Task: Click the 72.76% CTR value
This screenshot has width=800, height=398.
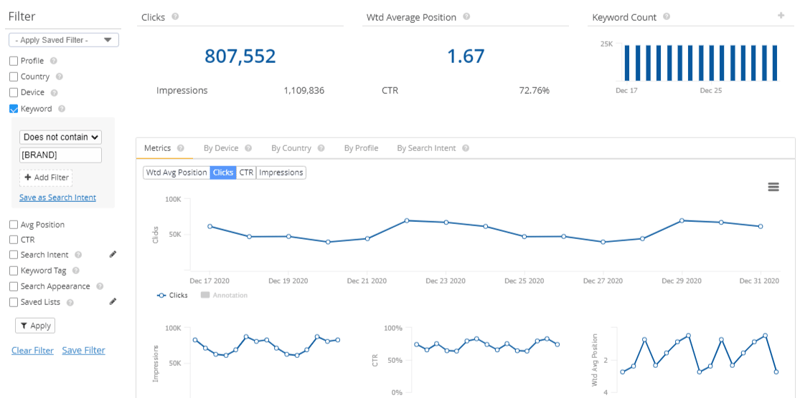Action: pos(534,91)
